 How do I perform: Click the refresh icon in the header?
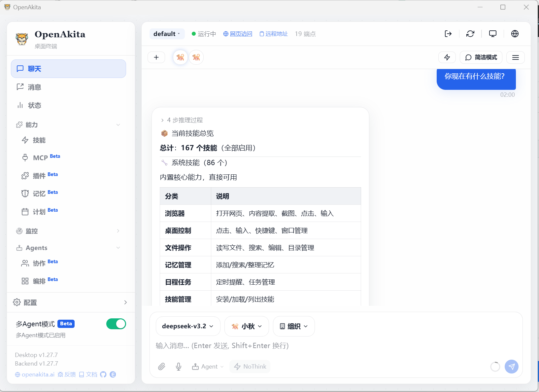tap(470, 34)
